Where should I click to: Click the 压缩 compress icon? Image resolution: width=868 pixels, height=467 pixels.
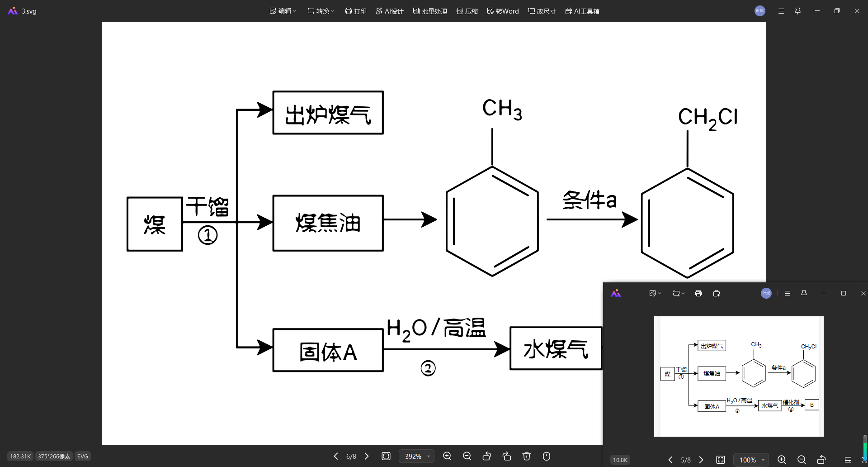(x=467, y=11)
